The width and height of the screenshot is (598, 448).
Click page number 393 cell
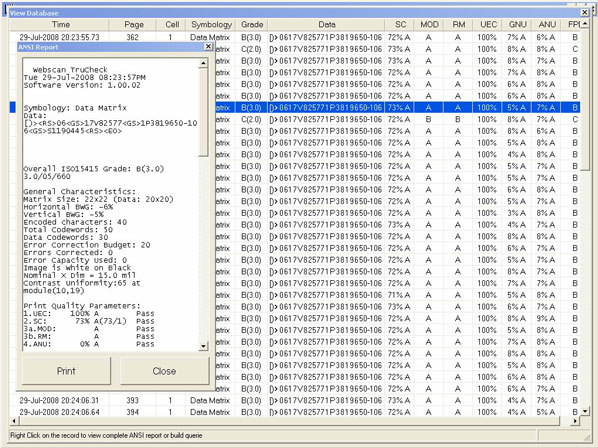[133, 400]
